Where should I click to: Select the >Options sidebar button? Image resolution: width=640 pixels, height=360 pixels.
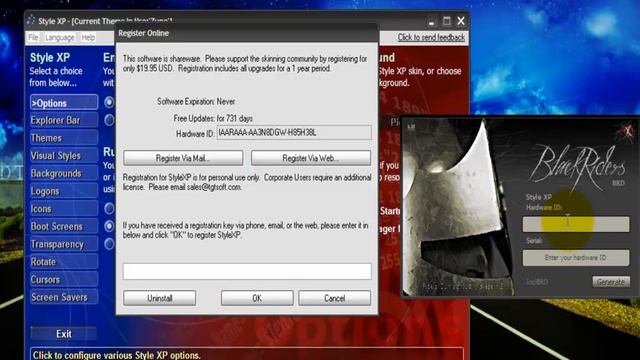(64, 103)
